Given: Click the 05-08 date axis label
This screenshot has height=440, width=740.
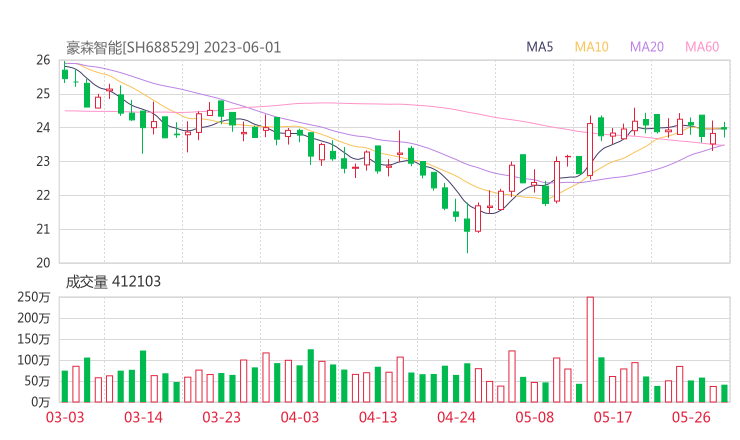Looking at the screenshot, I should 535,417.
